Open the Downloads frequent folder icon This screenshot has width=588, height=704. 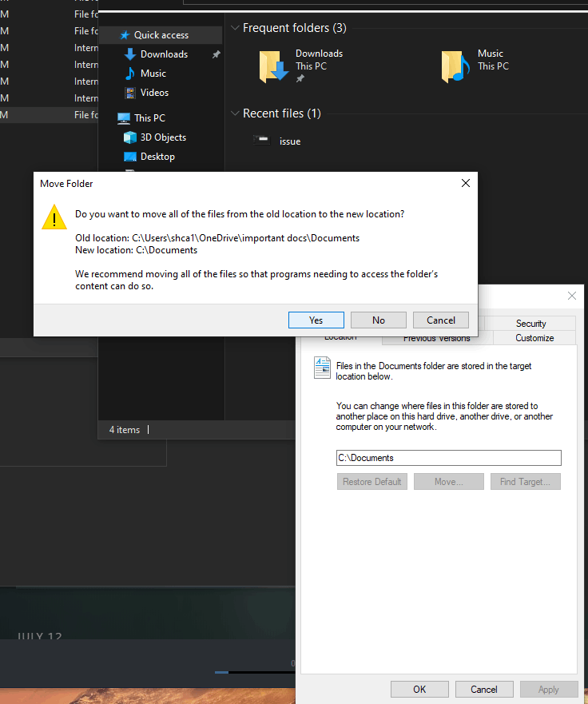[x=273, y=66]
